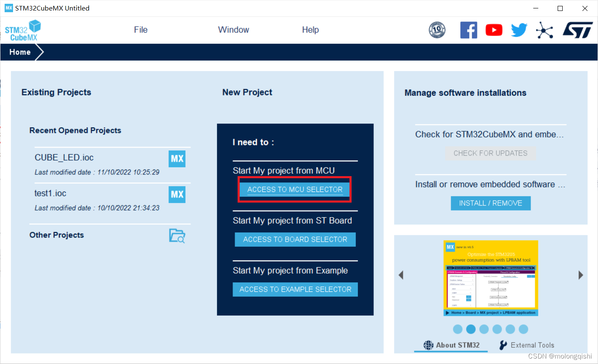The image size is (598, 364).
Task: Click ACCESS TO MCU SELECTOR button
Action: point(295,190)
